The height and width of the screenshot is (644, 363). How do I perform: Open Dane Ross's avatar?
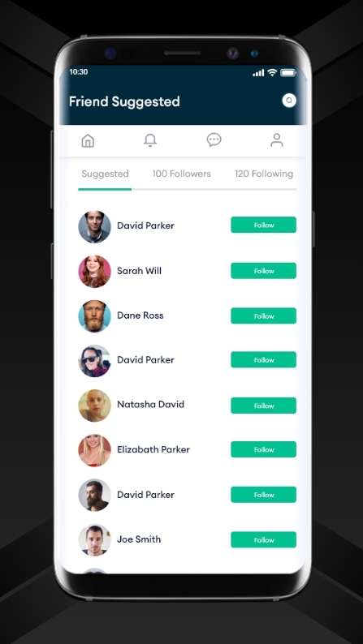pyautogui.click(x=94, y=316)
